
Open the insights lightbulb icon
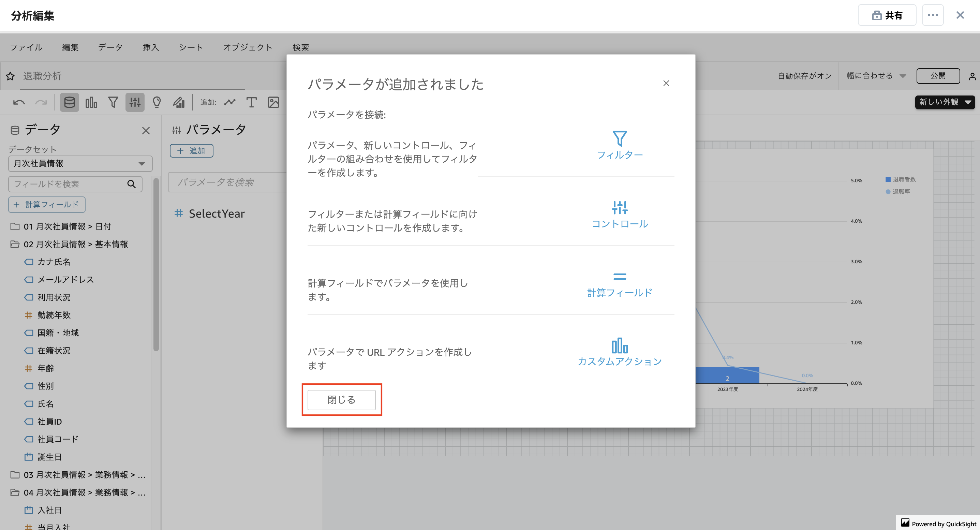(157, 102)
